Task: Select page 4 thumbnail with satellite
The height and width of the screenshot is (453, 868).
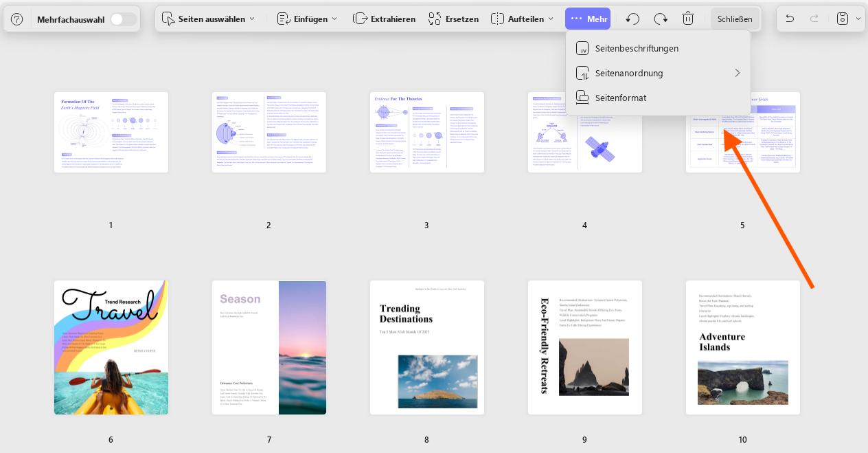Action: pos(585,132)
